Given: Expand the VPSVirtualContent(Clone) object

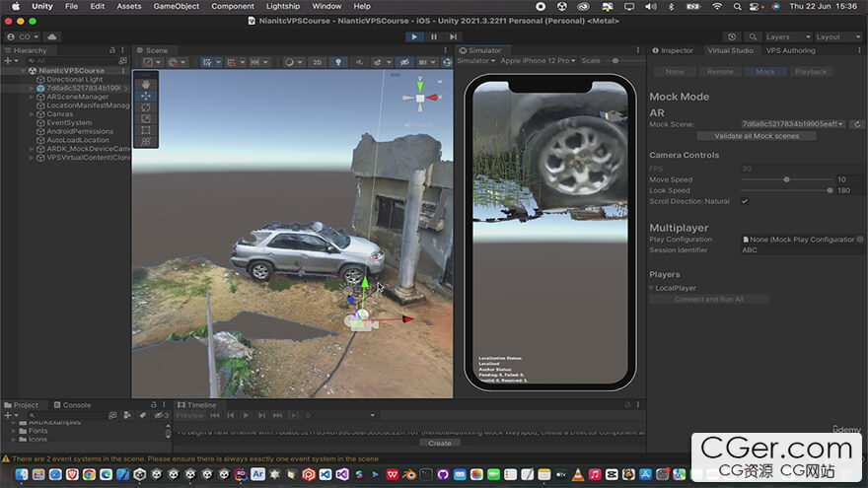Looking at the screenshot, I should point(32,158).
